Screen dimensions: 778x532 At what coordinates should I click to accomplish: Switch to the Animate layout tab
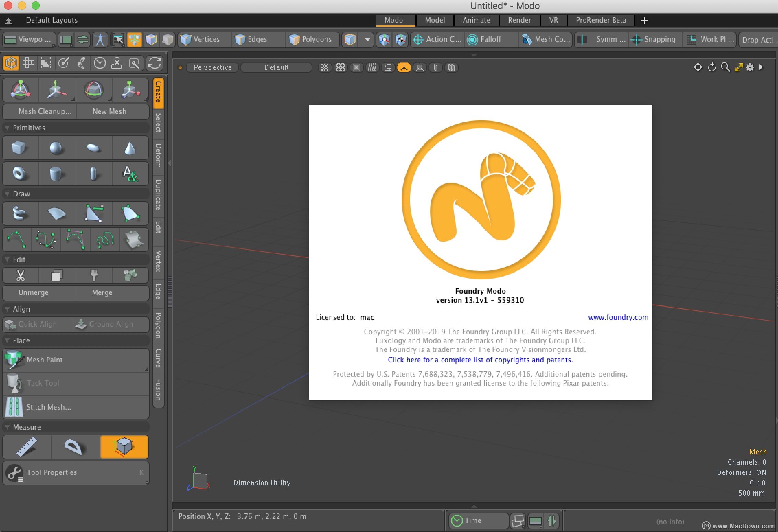tap(476, 20)
